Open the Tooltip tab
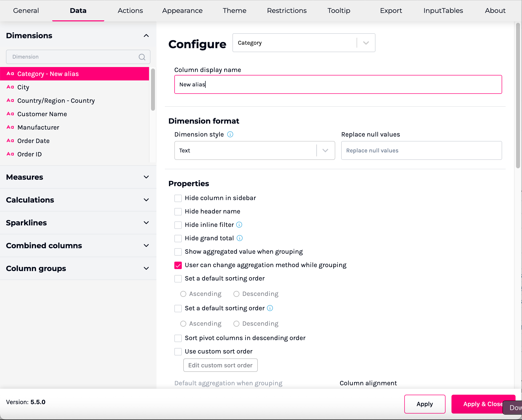The width and height of the screenshot is (522, 420). [x=339, y=10]
